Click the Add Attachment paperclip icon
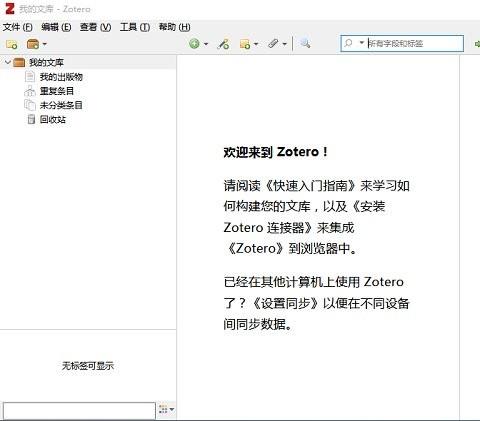 tap(273, 44)
